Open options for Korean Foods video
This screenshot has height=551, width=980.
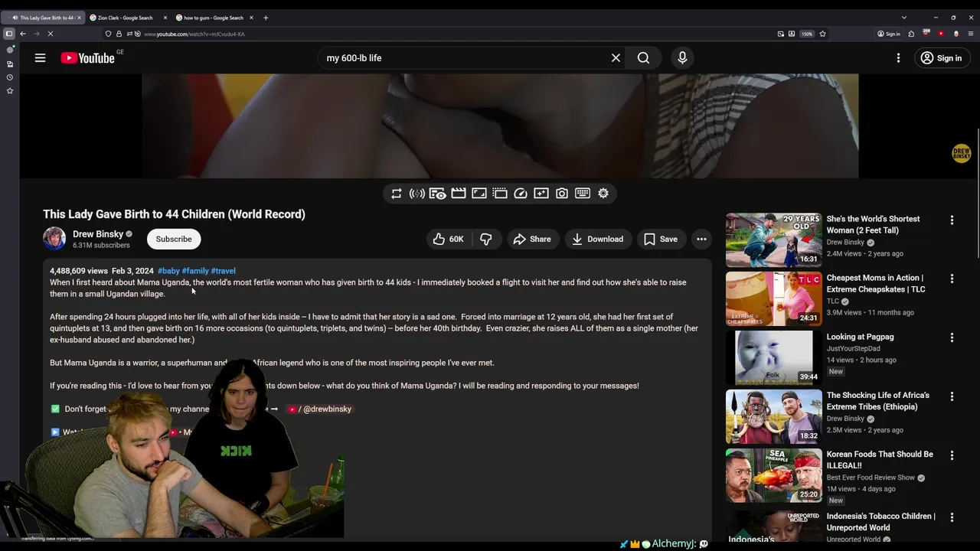(952, 455)
